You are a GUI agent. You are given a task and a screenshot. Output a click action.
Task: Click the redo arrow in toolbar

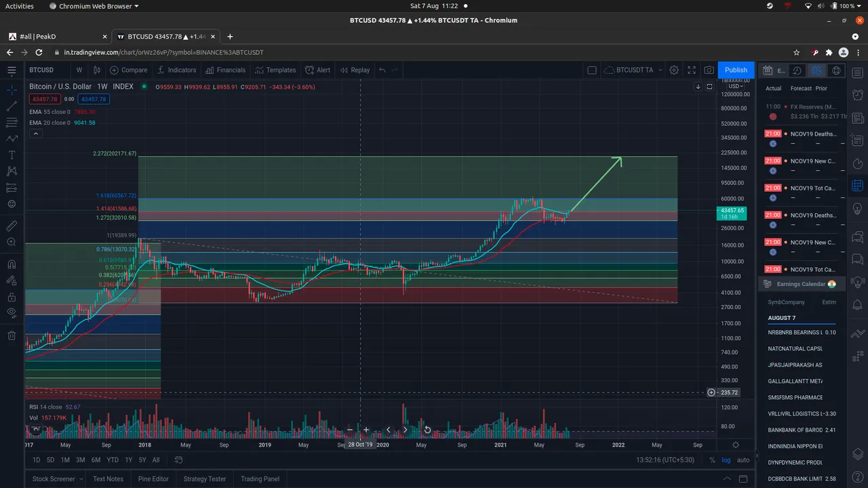click(x=395, y=70)
